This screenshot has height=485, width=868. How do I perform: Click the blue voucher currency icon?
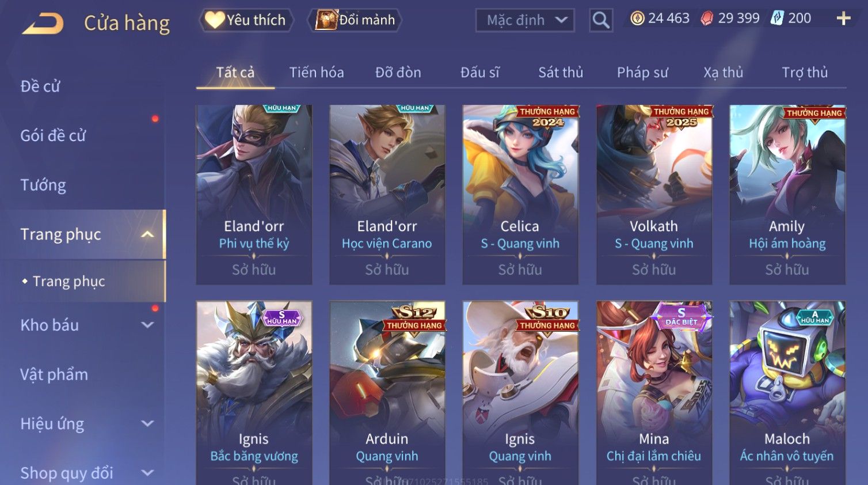click(777, 18)
